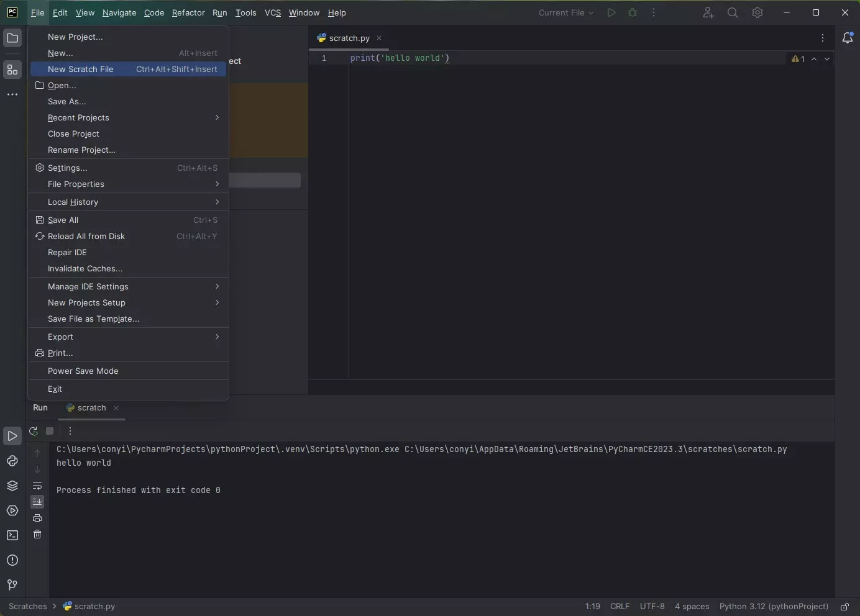Select the scratch.py editor tab
This screenshot has height=616, width=860.
[348, 38]
